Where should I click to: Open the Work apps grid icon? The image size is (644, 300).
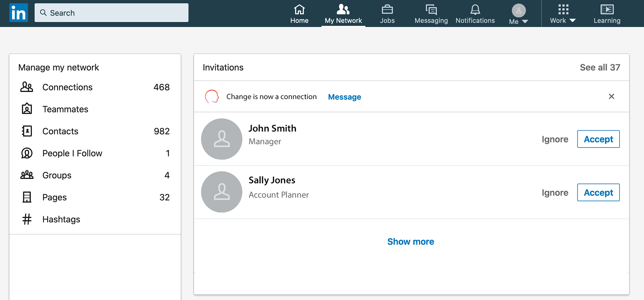click(563, 9)
